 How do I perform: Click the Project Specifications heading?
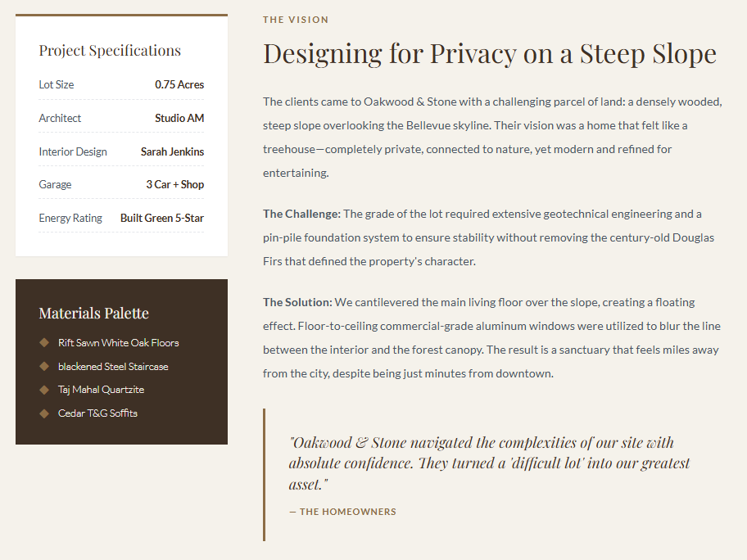point(110,51)
